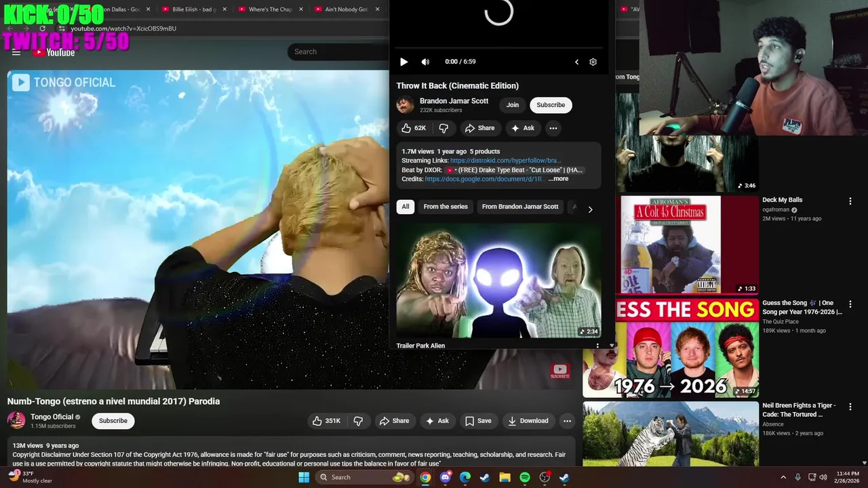
Task: Open Chrome from the taskbar
Action: coord(425,477)
